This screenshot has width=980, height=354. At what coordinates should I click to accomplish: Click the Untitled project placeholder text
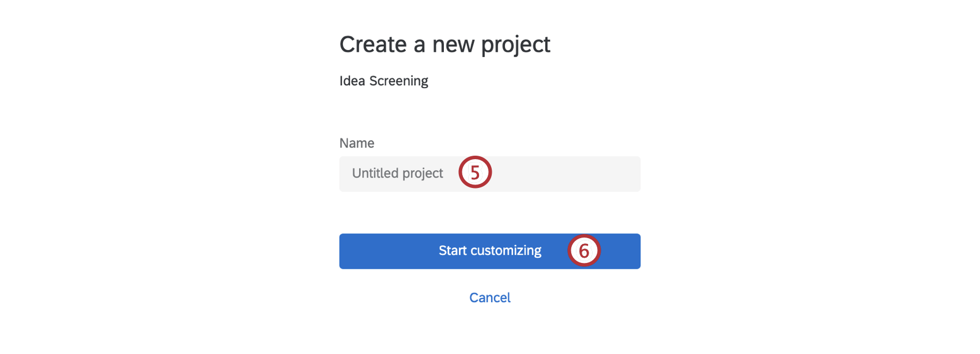tap(397, 173)
